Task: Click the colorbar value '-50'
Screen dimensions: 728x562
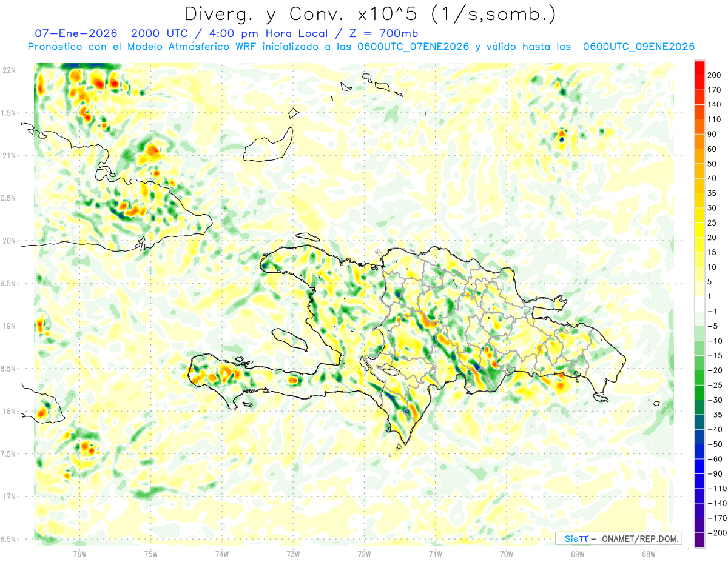Action: pyautogui.click(x=715, y=444)
